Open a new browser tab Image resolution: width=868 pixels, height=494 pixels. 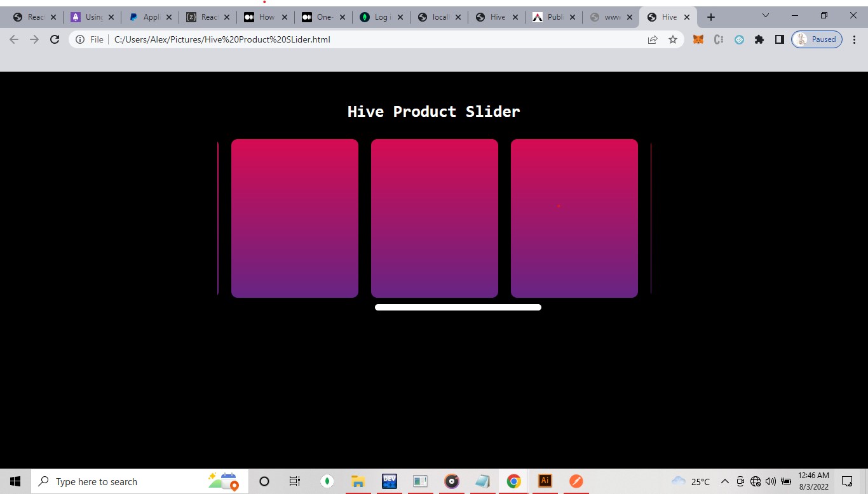coord(710,17)
